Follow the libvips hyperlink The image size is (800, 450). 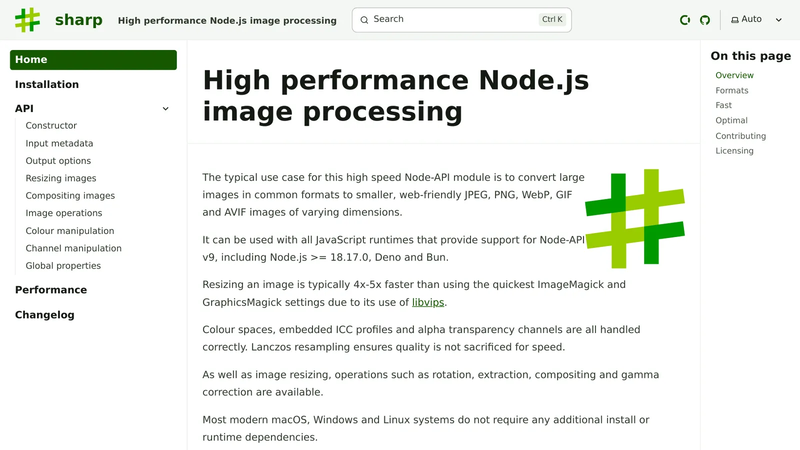pyautogui.click(x=428, y=302)
